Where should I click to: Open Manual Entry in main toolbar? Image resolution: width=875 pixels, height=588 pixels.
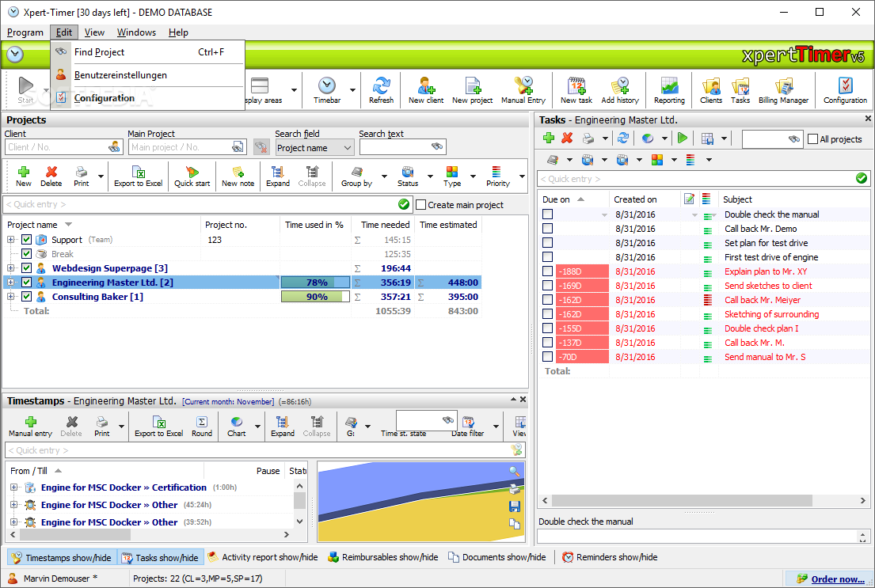[523, 89]
